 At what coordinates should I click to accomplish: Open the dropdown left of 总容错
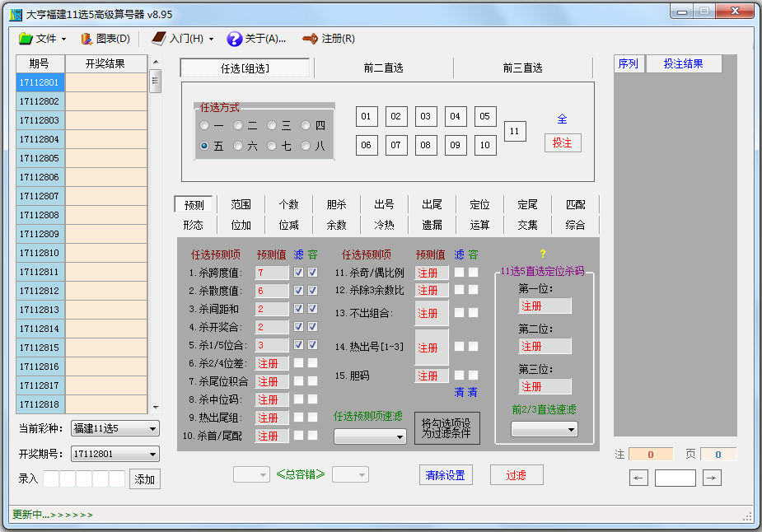[251, 474]
